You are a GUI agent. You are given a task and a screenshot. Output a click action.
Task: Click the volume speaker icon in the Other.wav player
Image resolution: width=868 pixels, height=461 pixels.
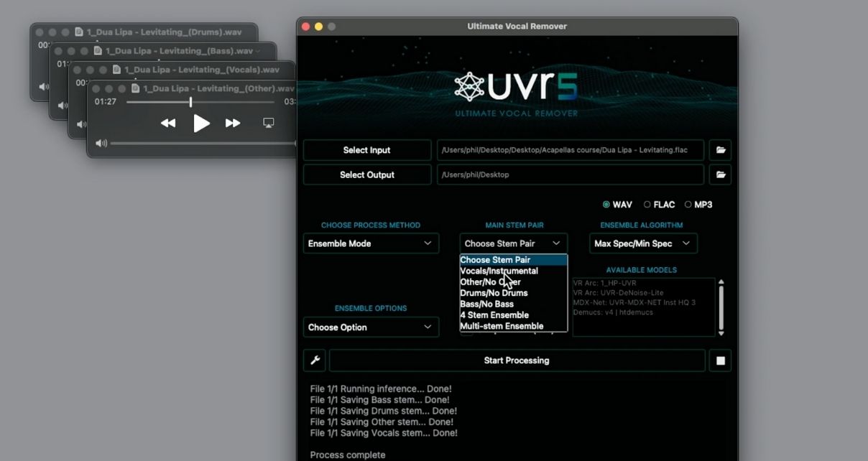coord(101,144)
